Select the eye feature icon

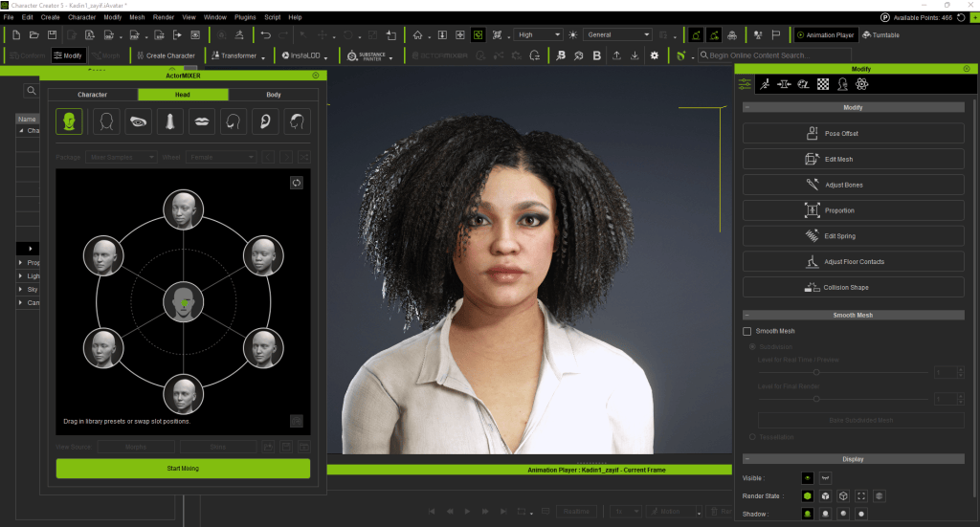click(138, 121)
